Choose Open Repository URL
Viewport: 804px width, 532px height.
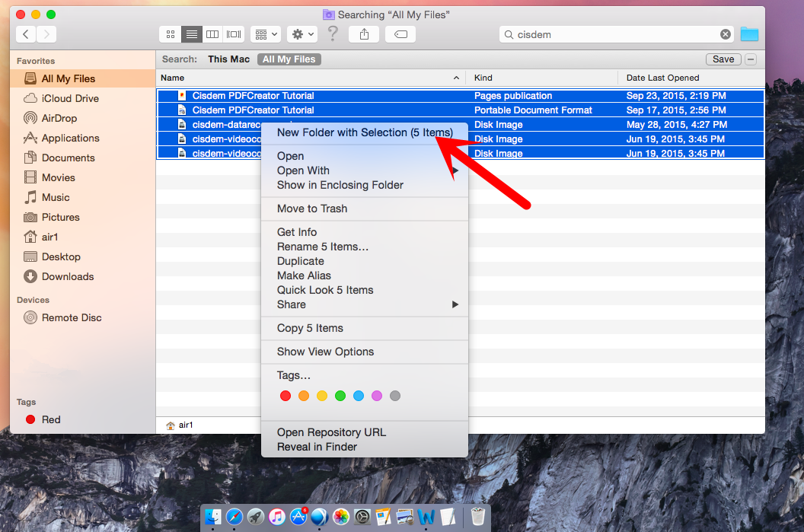[x=365, y=432]
